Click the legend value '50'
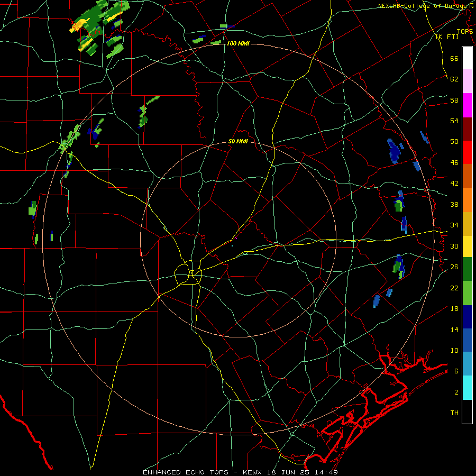 (454, 142)
